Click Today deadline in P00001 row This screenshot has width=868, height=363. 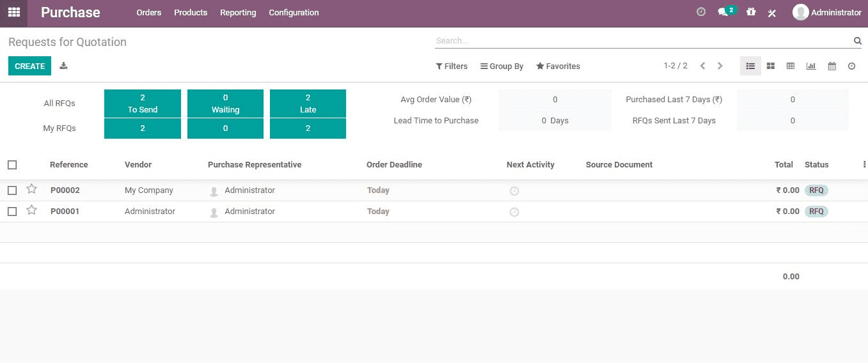378,212
